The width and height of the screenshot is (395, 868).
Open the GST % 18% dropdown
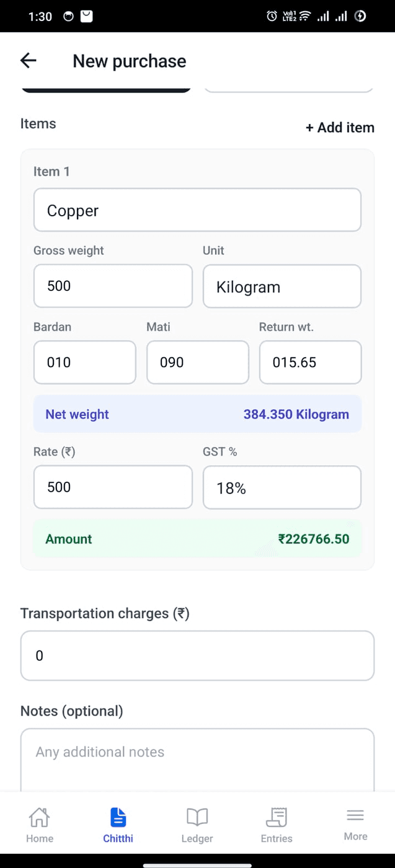coord(282,488)
